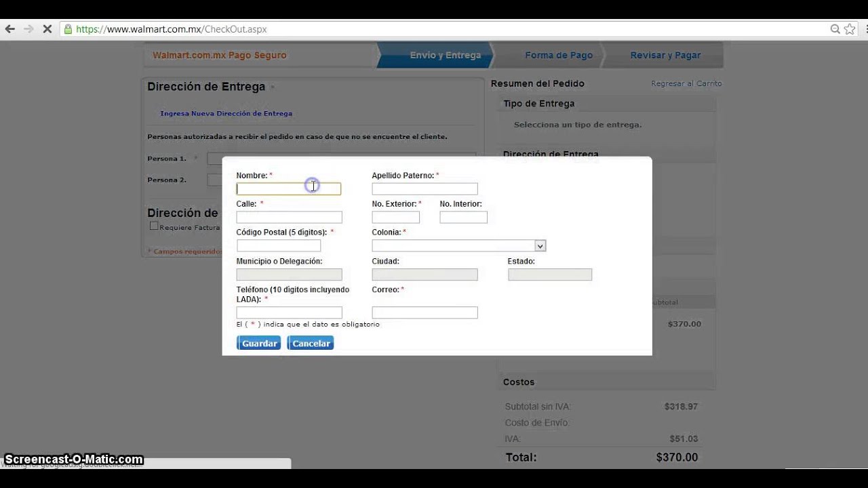Click the Total $370.00 amount

[677, 457]
